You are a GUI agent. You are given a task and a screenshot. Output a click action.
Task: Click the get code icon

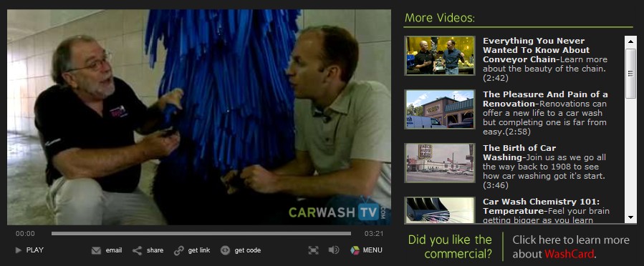(225, 250)
